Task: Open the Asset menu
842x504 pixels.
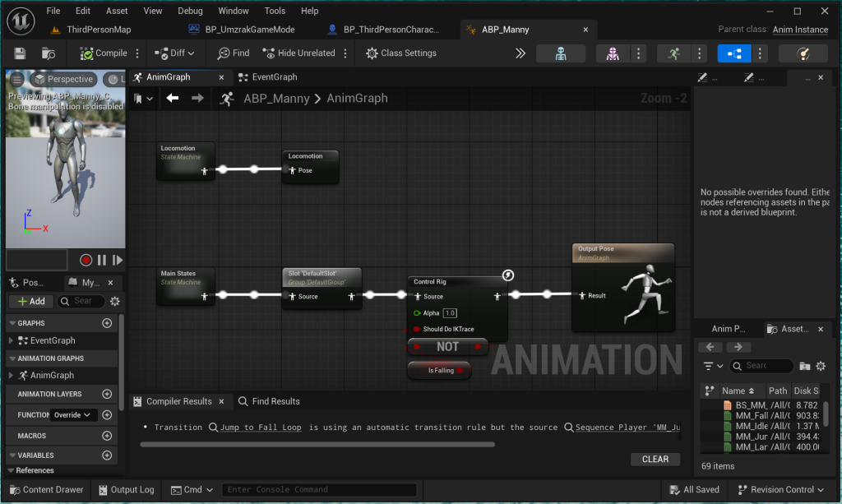Action: (x=117, y=11)
